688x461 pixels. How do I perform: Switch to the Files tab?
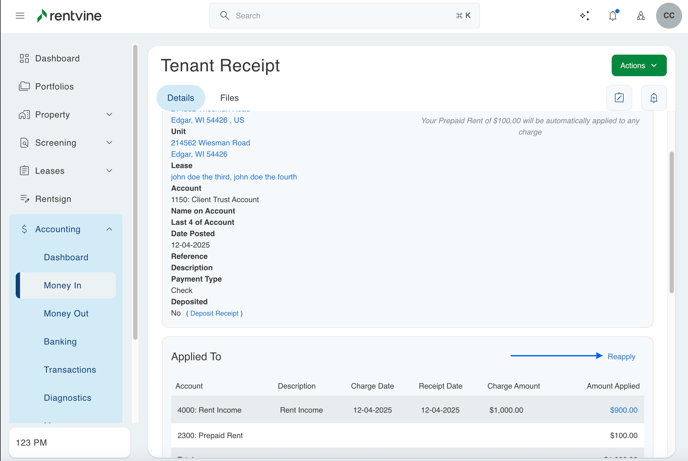point(229,98)
